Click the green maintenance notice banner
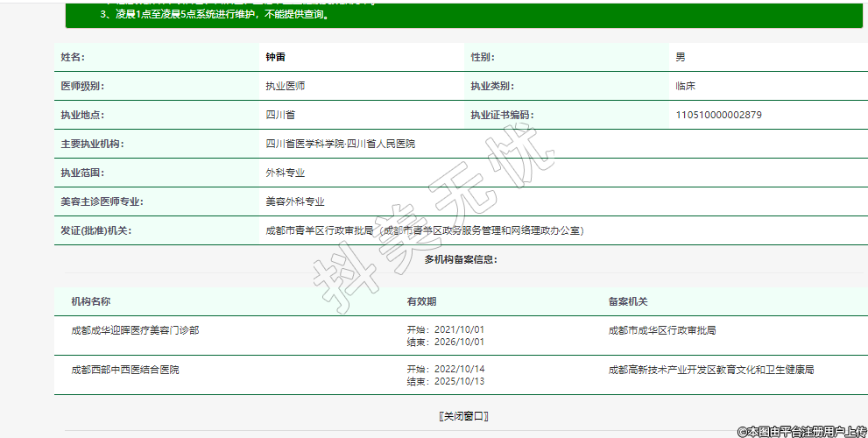This screenshot has height=438, width=868. (x=463, y=13)
